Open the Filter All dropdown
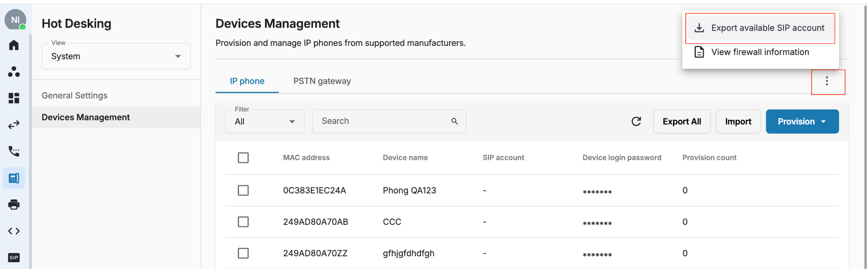The image size is (868, 269). (x=265, y=121)
